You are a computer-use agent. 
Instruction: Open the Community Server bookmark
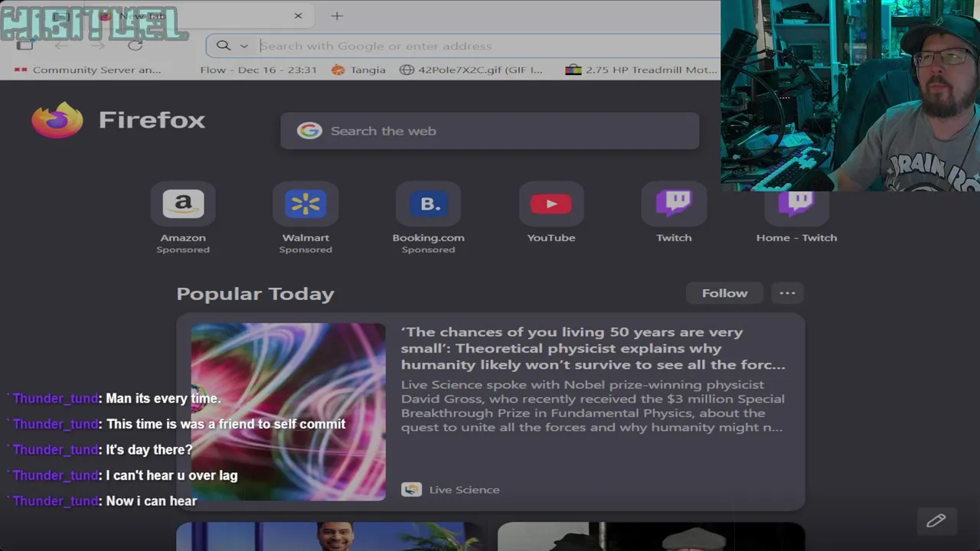(87, 70)
